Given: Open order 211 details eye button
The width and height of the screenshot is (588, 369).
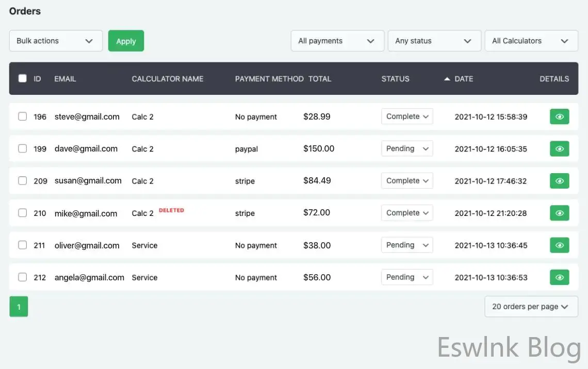Looking at the screenshot, I should click(559, 245).
